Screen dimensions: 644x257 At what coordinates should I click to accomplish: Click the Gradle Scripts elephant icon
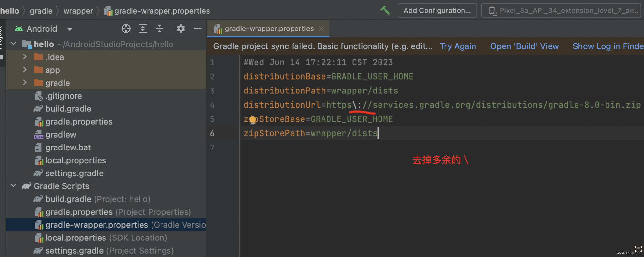click(27, 186)
